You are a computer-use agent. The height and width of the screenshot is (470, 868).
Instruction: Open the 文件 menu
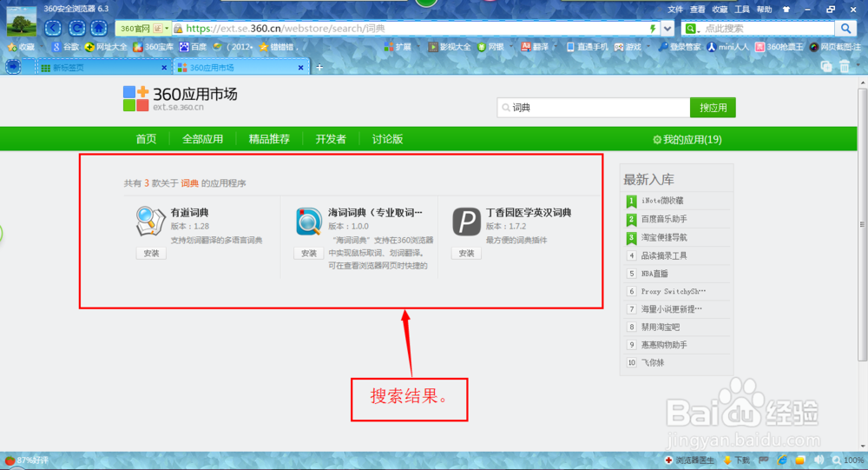click(x=674, y=10)
